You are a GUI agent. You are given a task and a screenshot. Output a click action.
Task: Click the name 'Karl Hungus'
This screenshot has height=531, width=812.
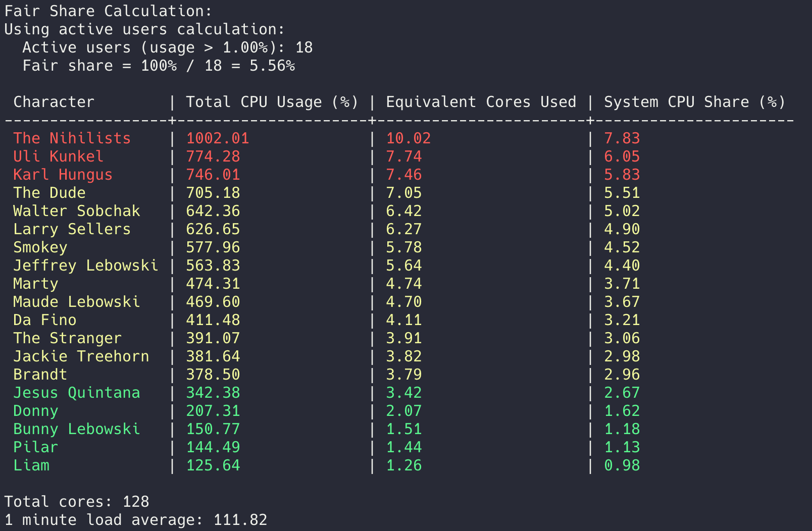pyautogui.click(x=63, y=175)
